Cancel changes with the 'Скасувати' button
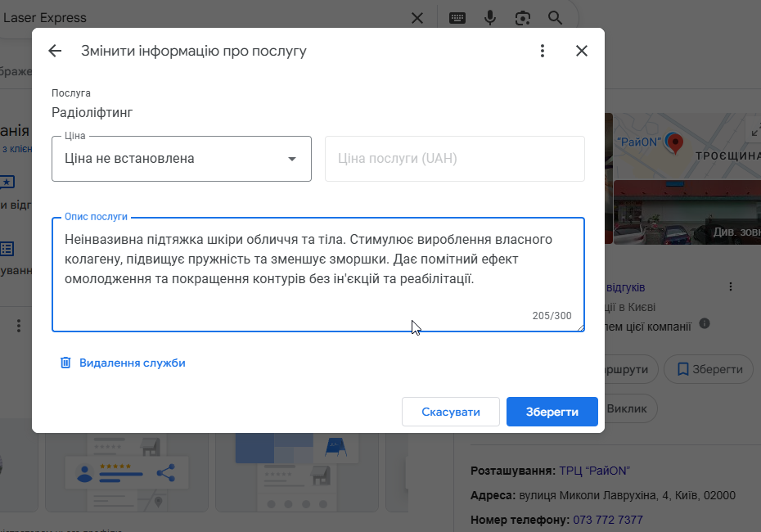 [450, 412]
